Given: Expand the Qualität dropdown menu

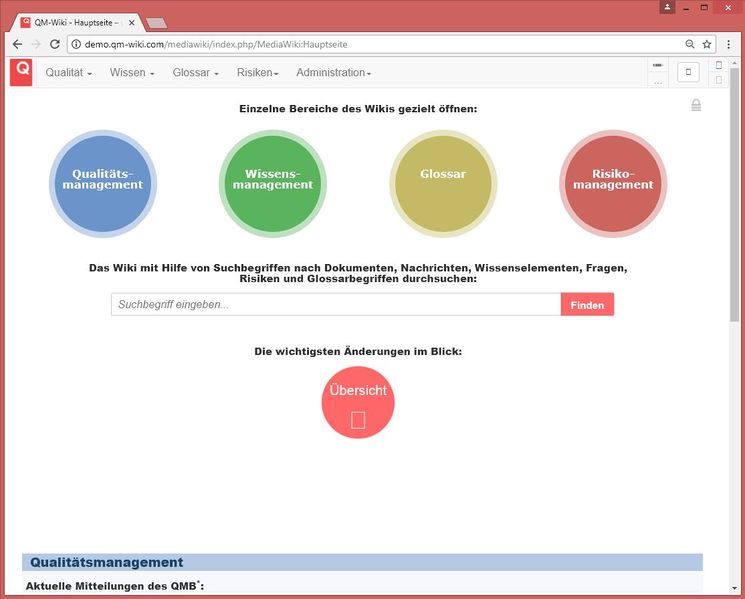Looking at the screenshot, I should click(69, 73).
